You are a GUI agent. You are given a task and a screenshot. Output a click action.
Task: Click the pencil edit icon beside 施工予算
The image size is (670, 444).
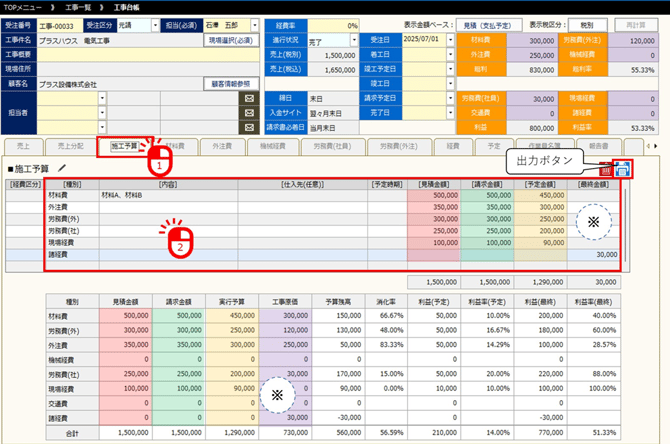point(62,169)
